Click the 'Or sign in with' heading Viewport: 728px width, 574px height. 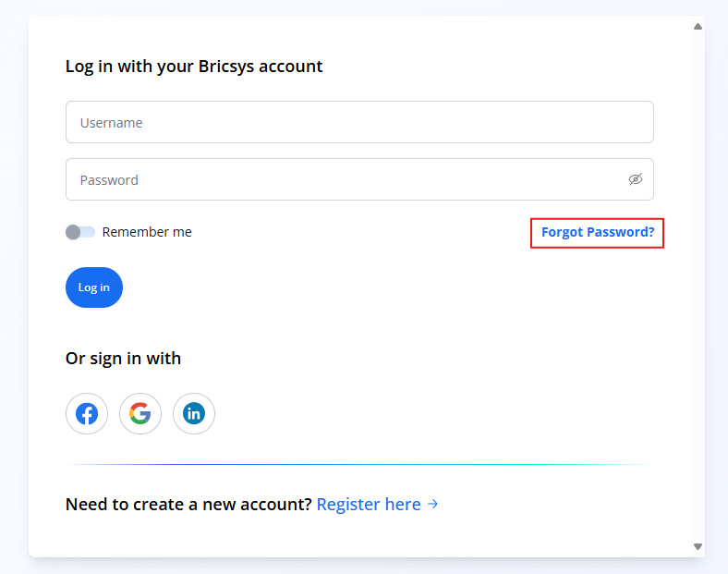[x=123, y=359]
